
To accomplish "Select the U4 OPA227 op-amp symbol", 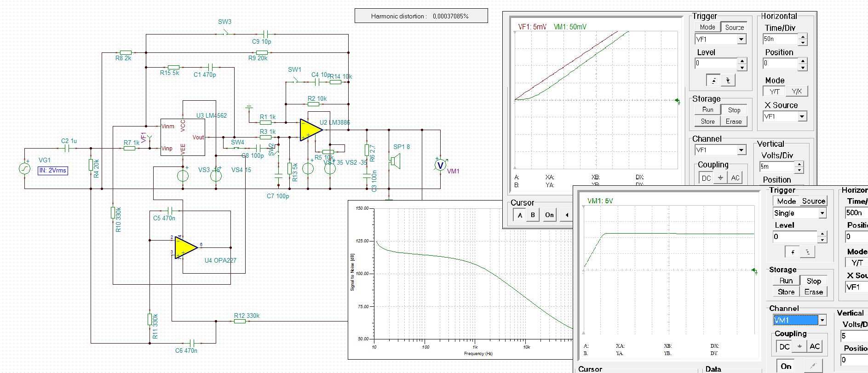I will coord(186,247).
